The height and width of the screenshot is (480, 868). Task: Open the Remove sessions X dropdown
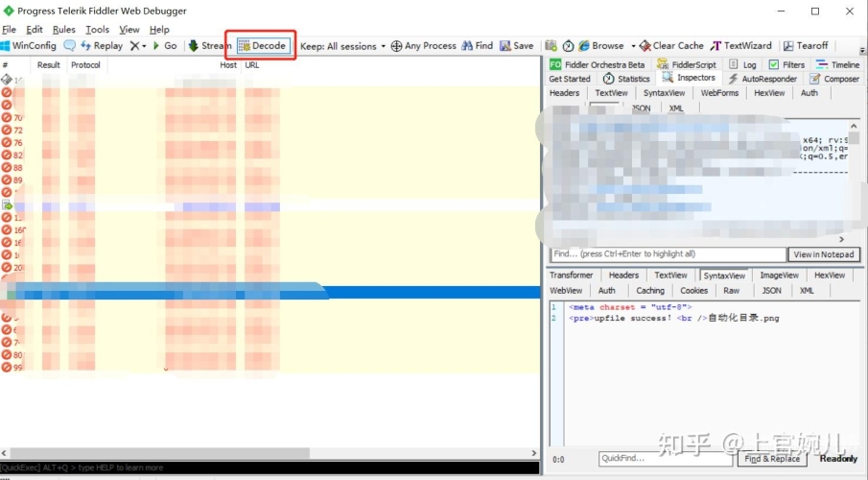coord(137,46)
